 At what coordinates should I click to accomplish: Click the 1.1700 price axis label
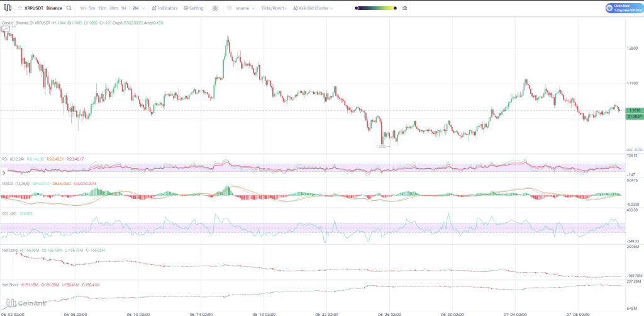point(633,84)
